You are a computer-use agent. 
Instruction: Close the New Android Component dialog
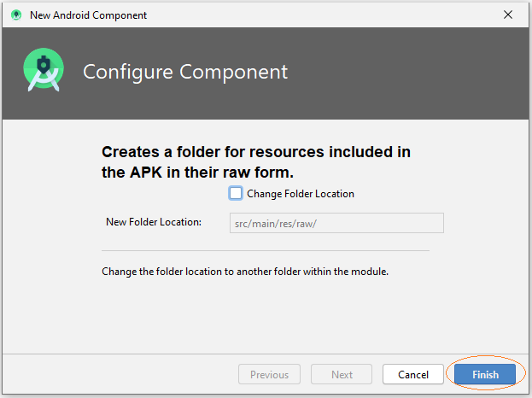click(507, 15)
